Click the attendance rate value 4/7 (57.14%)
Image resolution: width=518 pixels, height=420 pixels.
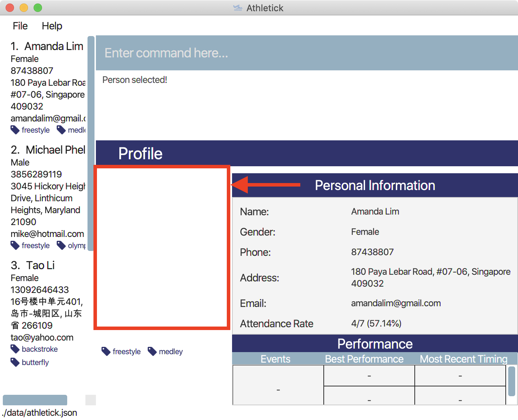[x=376, y=323]
